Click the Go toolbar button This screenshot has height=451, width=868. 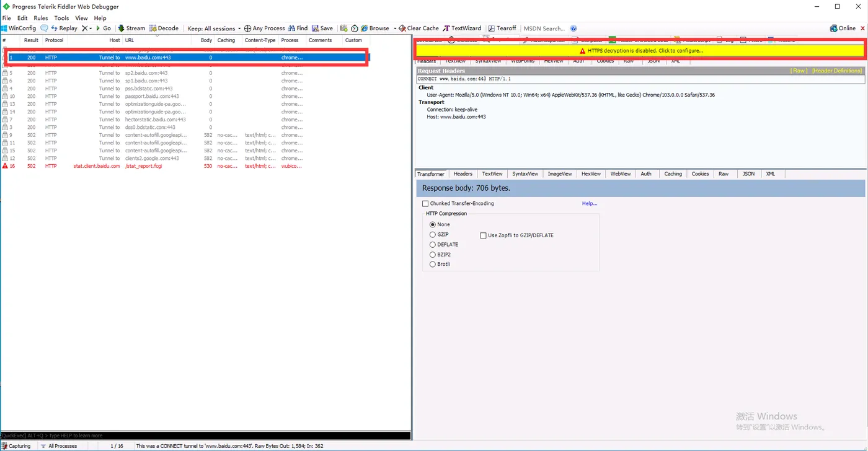[x=104, y=28]
